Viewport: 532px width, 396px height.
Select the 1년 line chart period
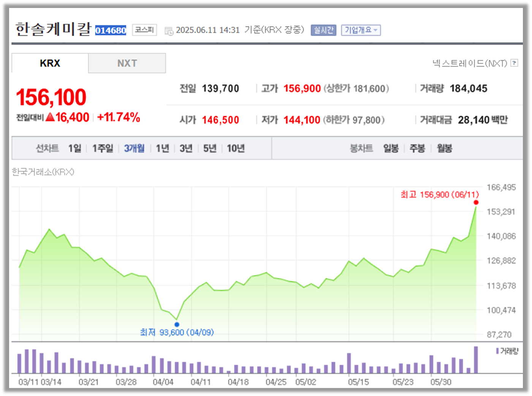pyautogui.click(x=162, y=148)
